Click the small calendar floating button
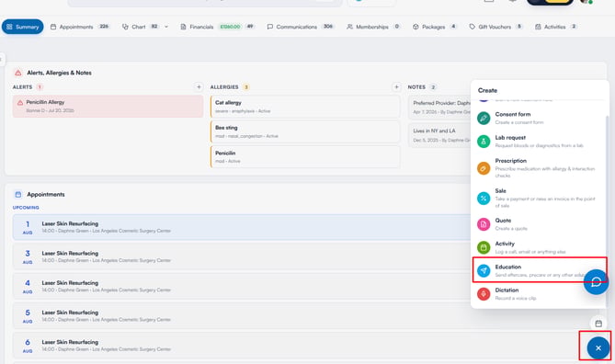The width and height of the screenshot is (615, 364). point(598,324)
